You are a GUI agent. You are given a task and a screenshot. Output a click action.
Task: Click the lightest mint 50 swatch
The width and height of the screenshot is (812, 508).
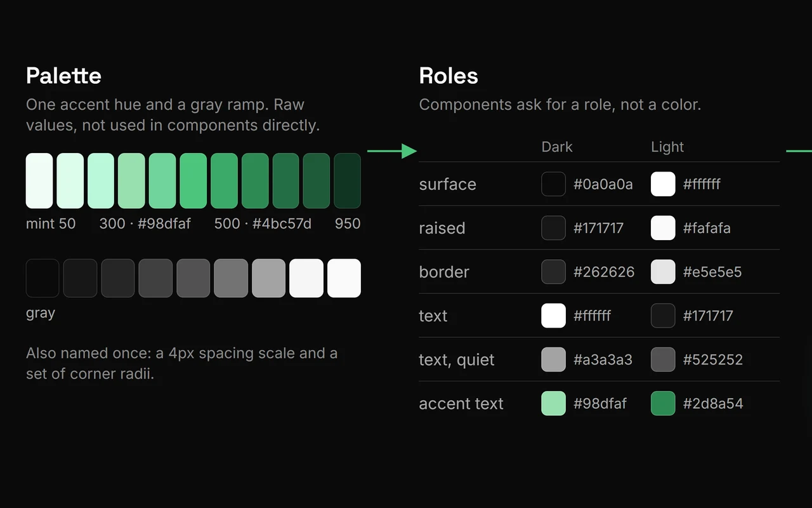click(x=39, y=181)
